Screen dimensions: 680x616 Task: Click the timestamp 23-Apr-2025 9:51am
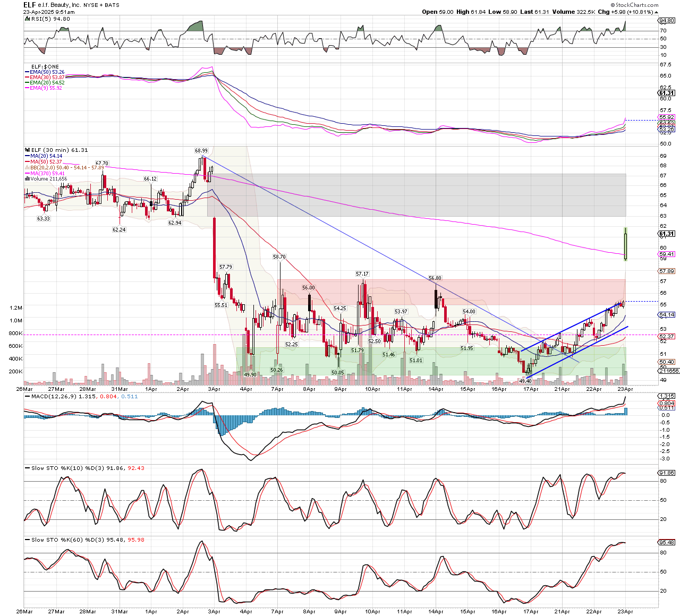click(x=49, y=12)
